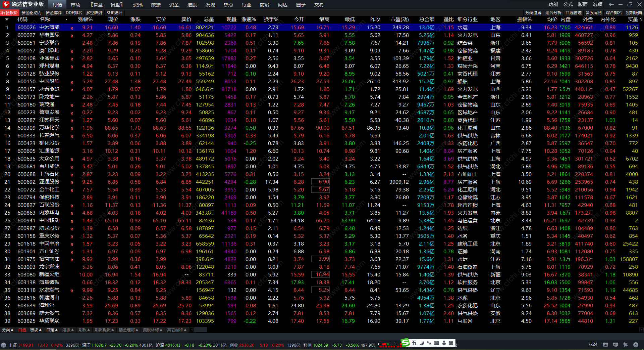Open the 资讯 top menu tab
644x350 pixels.
(x=138, y=5)
